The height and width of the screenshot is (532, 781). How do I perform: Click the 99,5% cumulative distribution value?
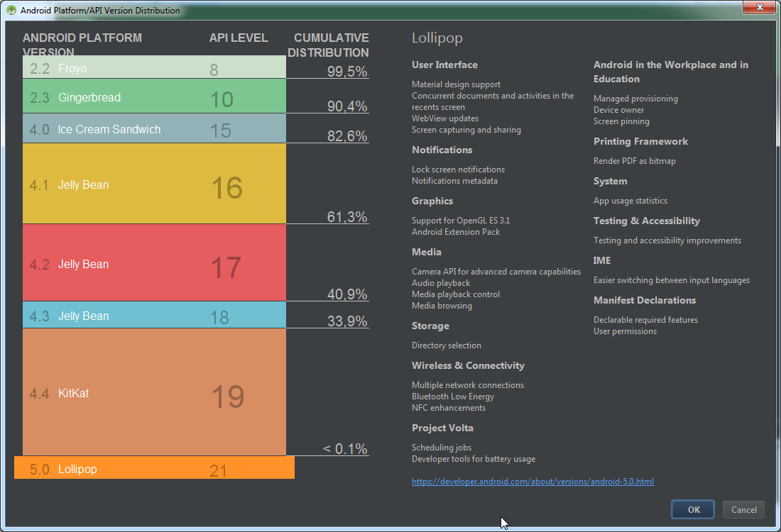(347, 71)
